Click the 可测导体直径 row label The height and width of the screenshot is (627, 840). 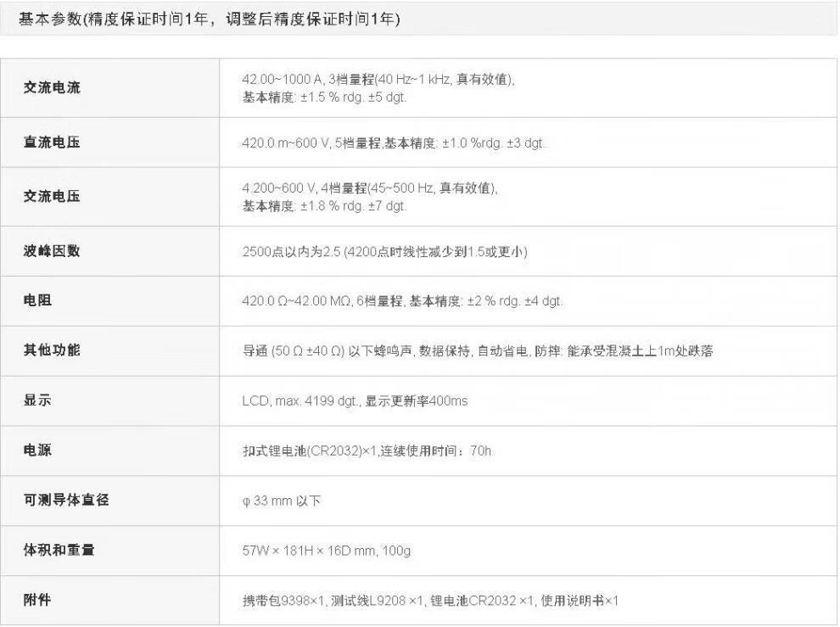[66, 500]
